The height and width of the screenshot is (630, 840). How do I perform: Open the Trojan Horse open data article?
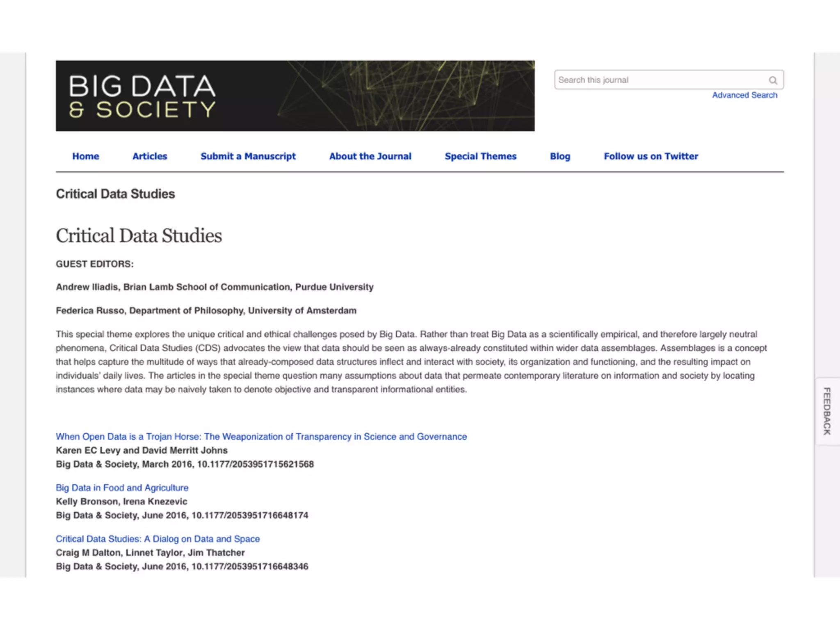click(x=261, y=436)
